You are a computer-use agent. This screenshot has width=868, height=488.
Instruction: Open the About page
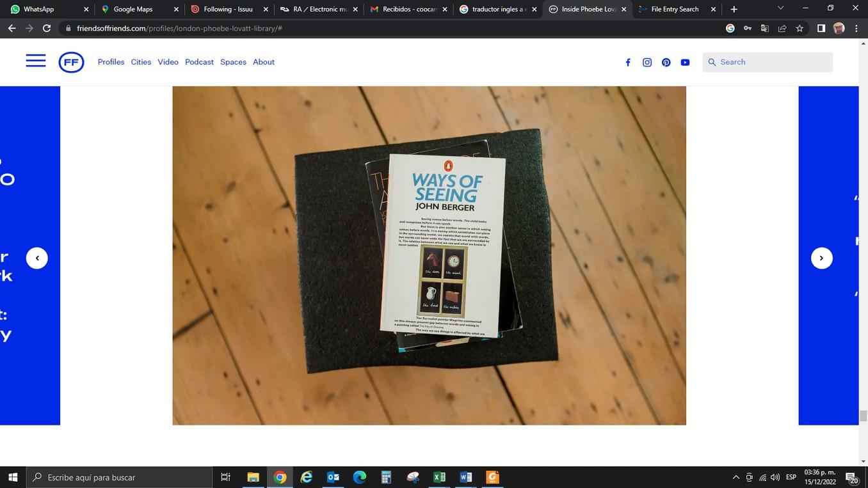pyautogui.click(x=264, y=62)
